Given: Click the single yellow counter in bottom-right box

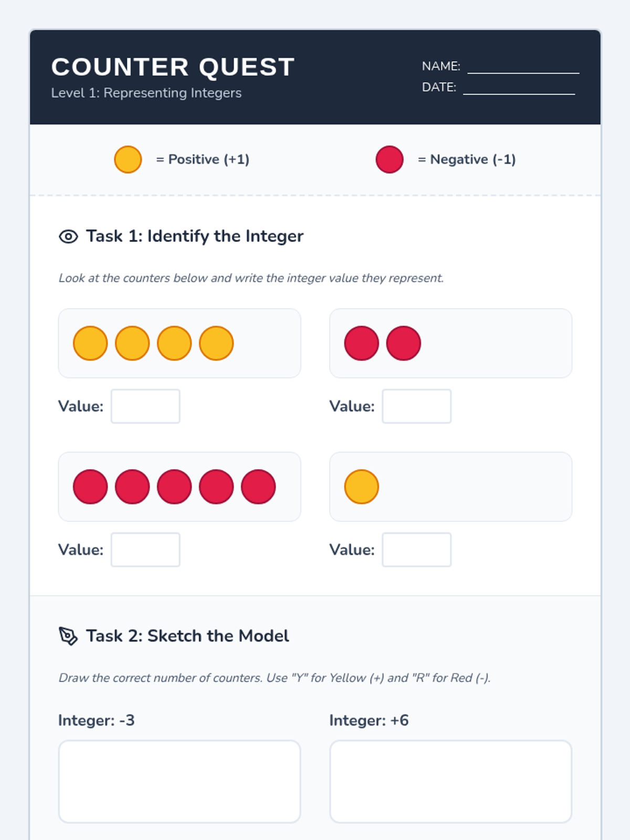Looking at the screenshot, I should [x=362, y=487].
